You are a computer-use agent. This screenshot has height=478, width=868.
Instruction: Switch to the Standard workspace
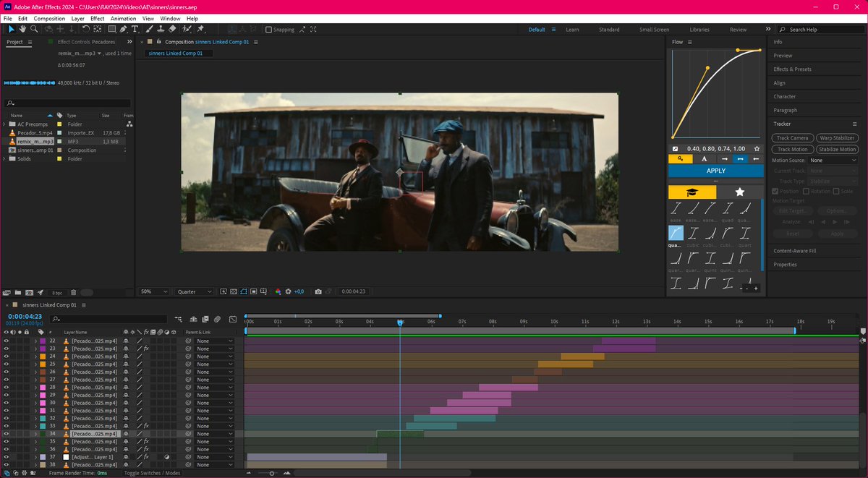click(609, 30)
